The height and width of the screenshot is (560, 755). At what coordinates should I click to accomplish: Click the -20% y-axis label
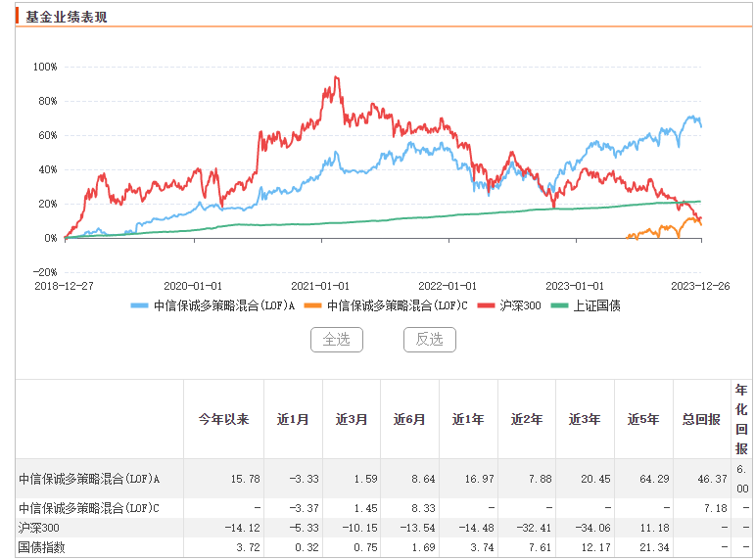tap(45, 272)
